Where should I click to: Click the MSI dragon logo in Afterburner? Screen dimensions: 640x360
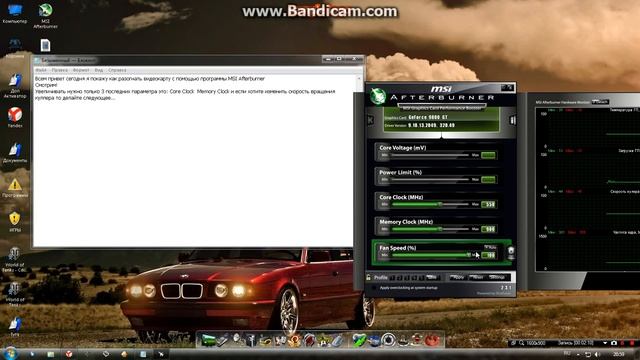click(x=378, y=96)
